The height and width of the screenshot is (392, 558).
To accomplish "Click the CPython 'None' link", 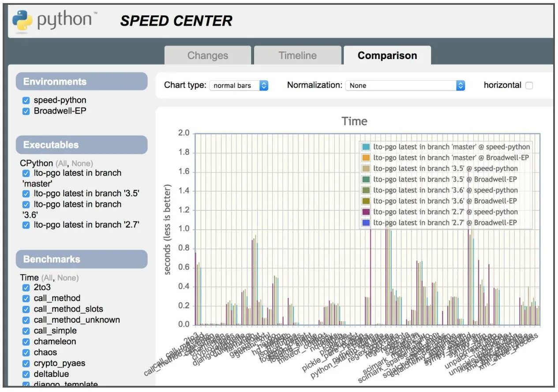I will tap(81, 164).
